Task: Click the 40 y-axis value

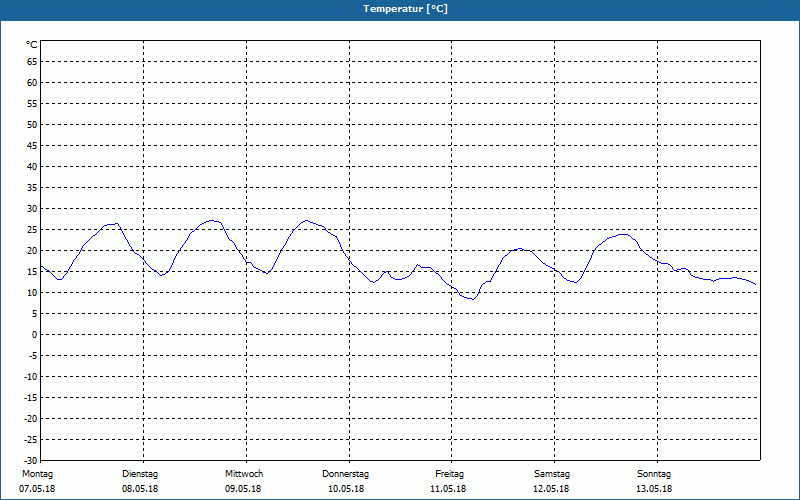Action: [32, 166]
